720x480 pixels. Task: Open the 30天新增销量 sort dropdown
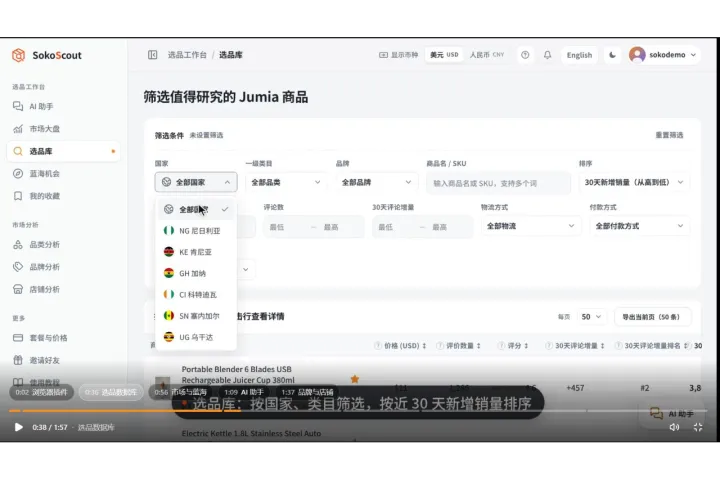pyautogui.click(x=634, y=182)
